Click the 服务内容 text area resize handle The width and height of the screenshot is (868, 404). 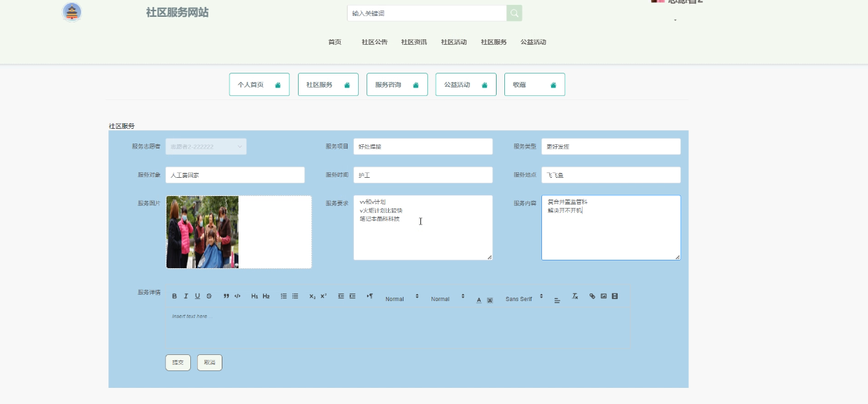coord(678,257)
